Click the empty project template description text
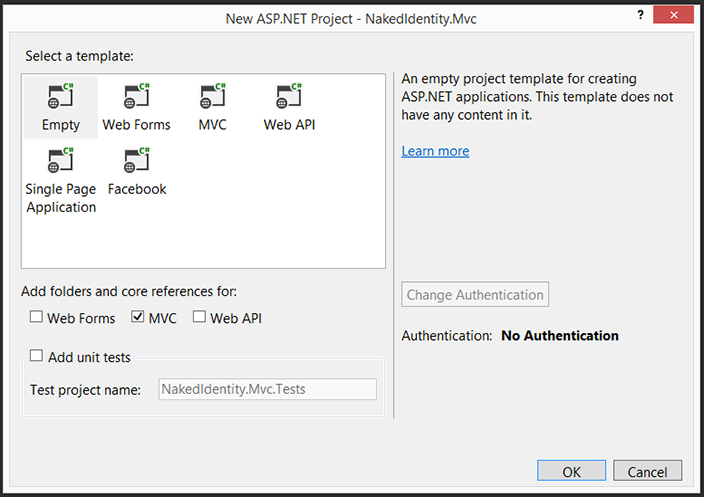This screenshot has height=497, width=704. [537, 96]
